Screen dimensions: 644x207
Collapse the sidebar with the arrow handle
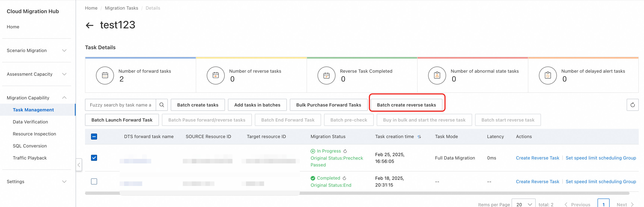[79, 165]
